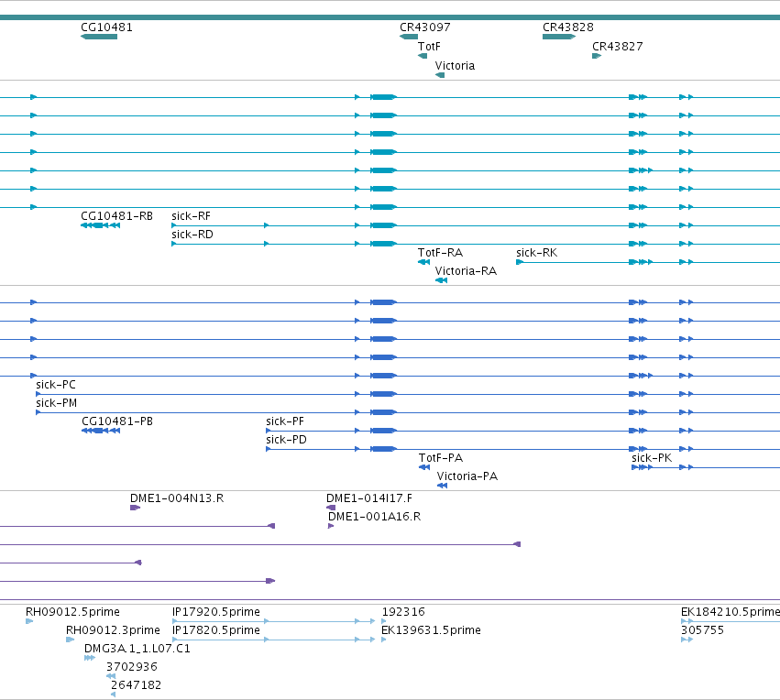The height and width of the screenshot is (700, 780).
Task: Click the RH09012.3prime EST arrow glyph
Action: point(71,640)
